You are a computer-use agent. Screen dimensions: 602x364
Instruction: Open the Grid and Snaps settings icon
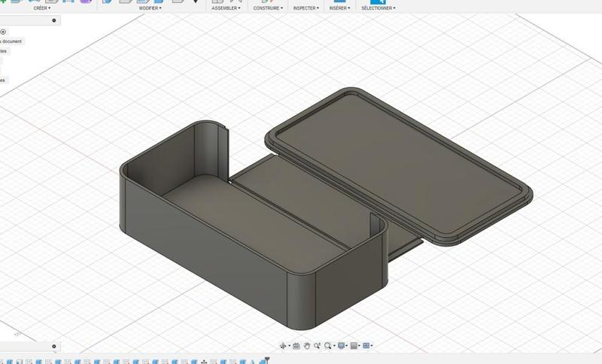click(354, 346)
